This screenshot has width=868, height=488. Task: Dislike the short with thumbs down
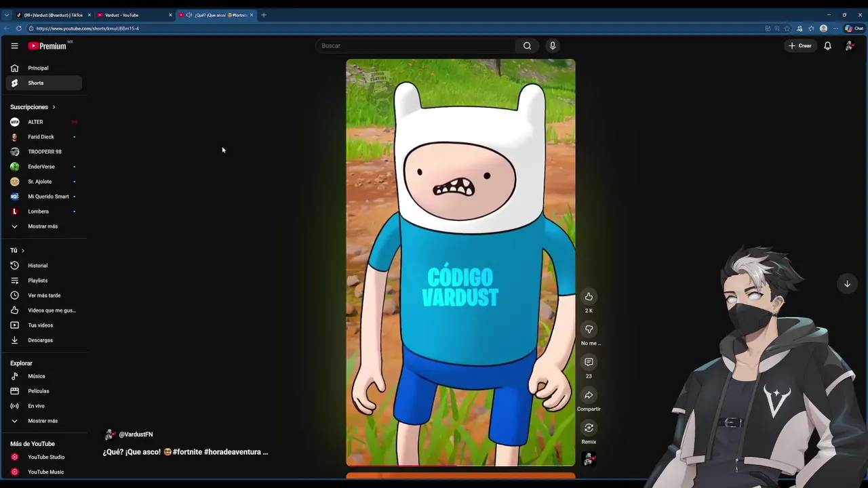pos(589,329)
